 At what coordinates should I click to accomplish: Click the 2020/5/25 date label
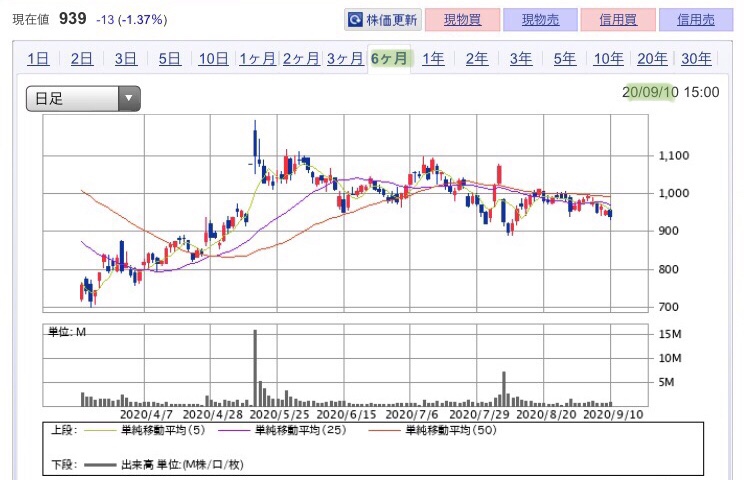tap(279, 415)
